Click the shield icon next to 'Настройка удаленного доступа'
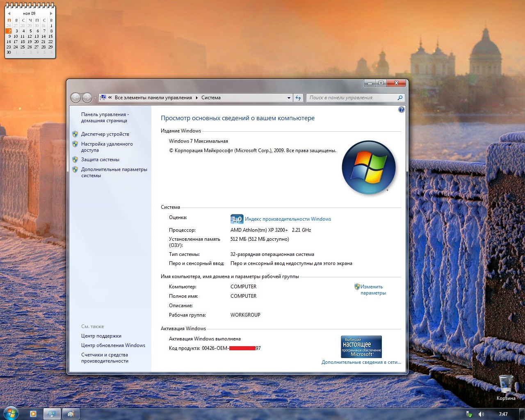Viewport: 525px width, 420px height. pos(75,144)
